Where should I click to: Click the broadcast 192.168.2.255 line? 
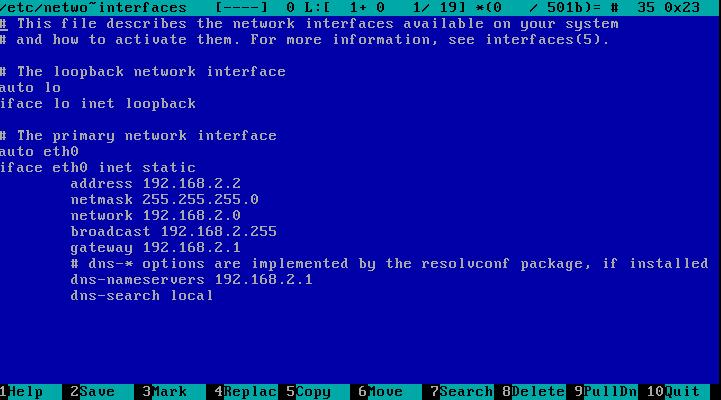point(173,232)
